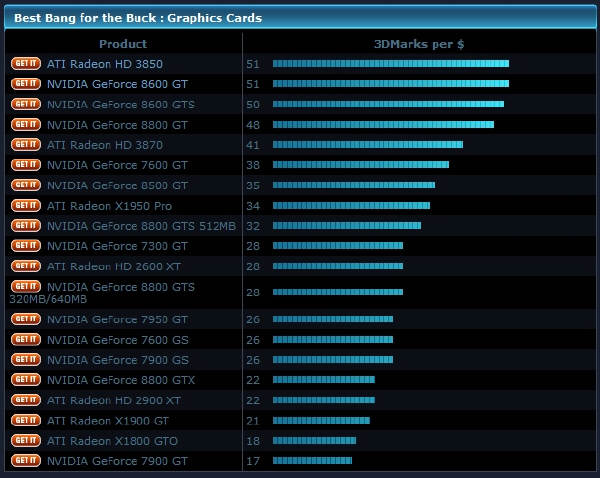
Task: Click the value 38 for GeForce 7600 GT
Action: click(x=253, y=165)
